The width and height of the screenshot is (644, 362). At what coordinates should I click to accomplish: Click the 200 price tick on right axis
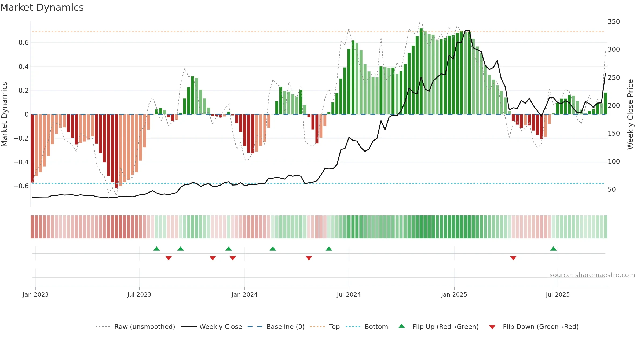(614, 106)
